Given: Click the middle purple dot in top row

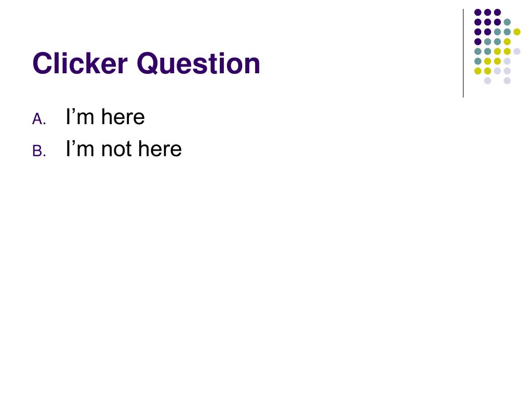Looking at the screenshot, I should 487,12.
